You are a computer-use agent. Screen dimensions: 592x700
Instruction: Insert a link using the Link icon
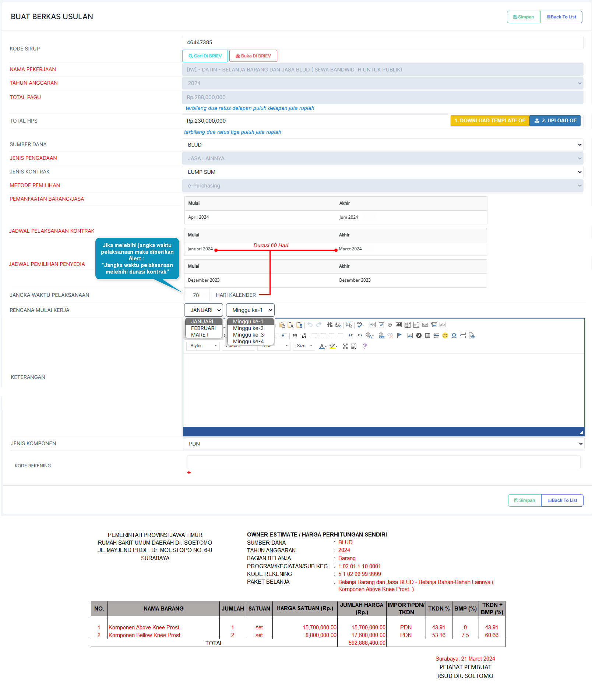tap(381, 335)
